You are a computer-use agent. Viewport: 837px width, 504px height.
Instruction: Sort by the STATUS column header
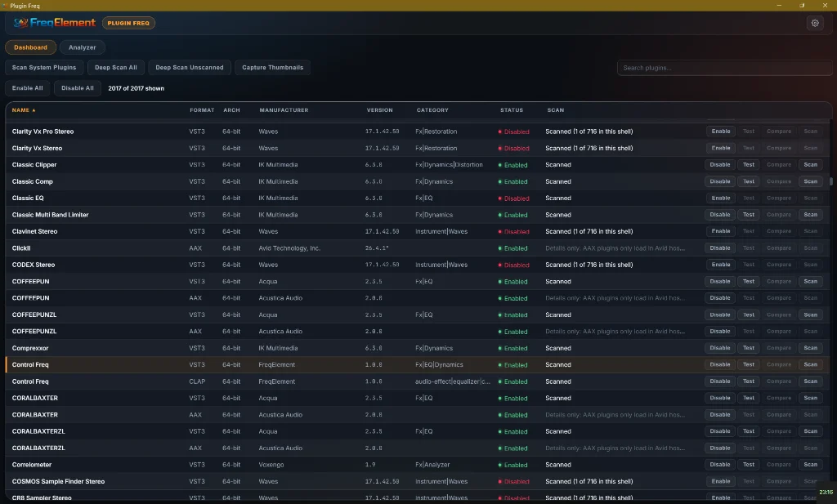pos(512,110)
